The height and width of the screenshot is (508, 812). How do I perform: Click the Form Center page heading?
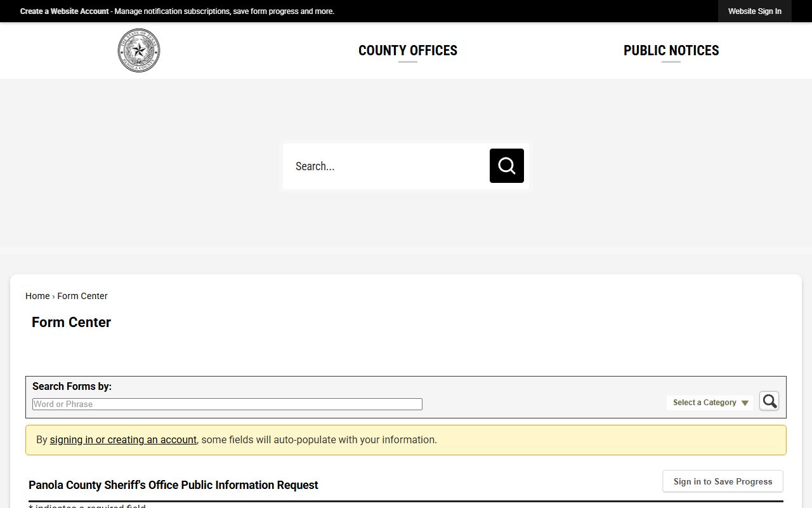pos(71,323)
